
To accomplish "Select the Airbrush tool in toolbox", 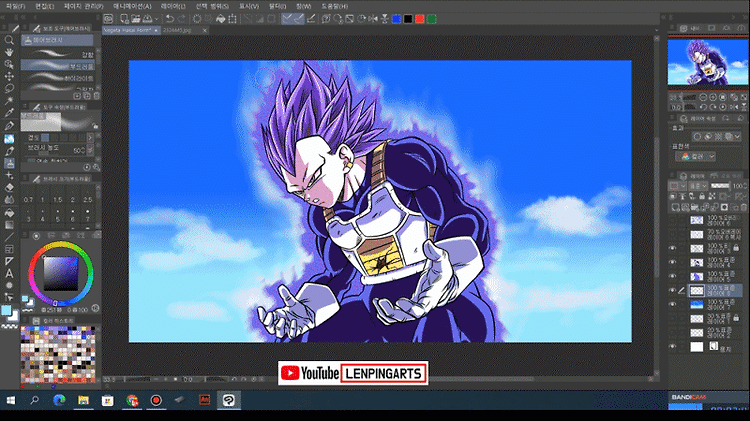I will pyautogui.click(x=9, y=163).
